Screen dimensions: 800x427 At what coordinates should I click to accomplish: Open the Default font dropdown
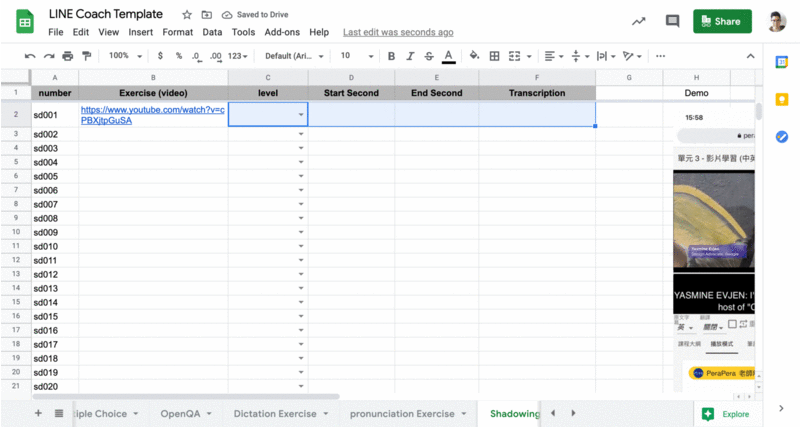294,56
